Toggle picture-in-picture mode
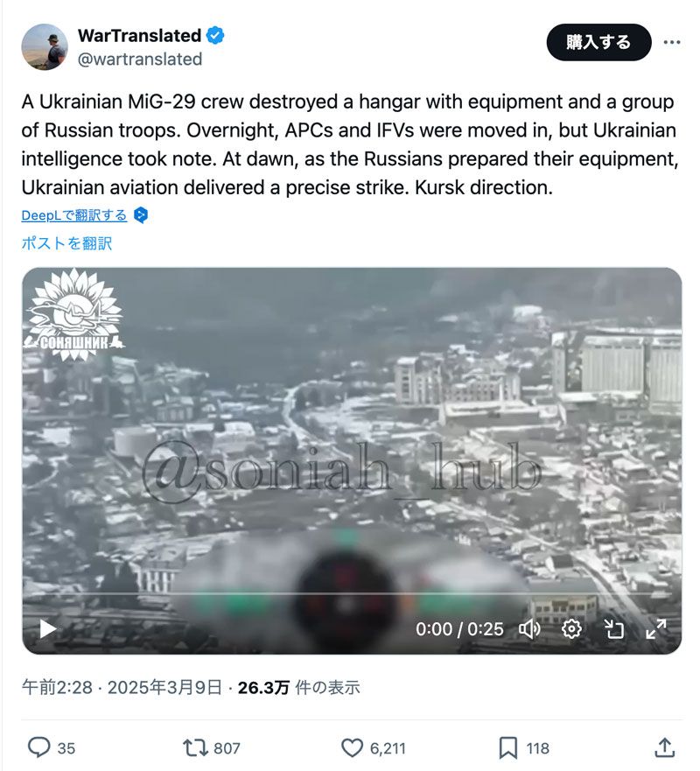 pyautogui.click(x=613, y=629)
